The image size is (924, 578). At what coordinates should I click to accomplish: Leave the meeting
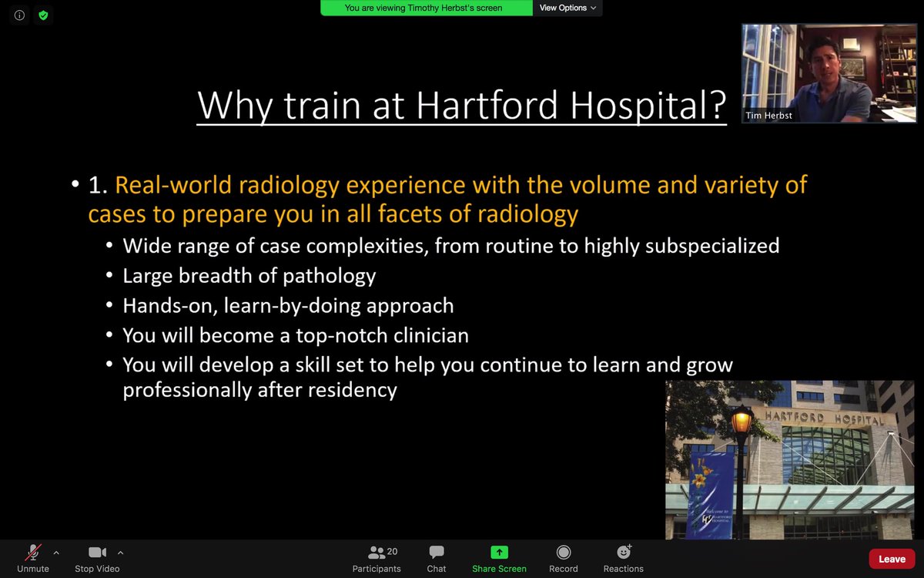click(891, 559)
